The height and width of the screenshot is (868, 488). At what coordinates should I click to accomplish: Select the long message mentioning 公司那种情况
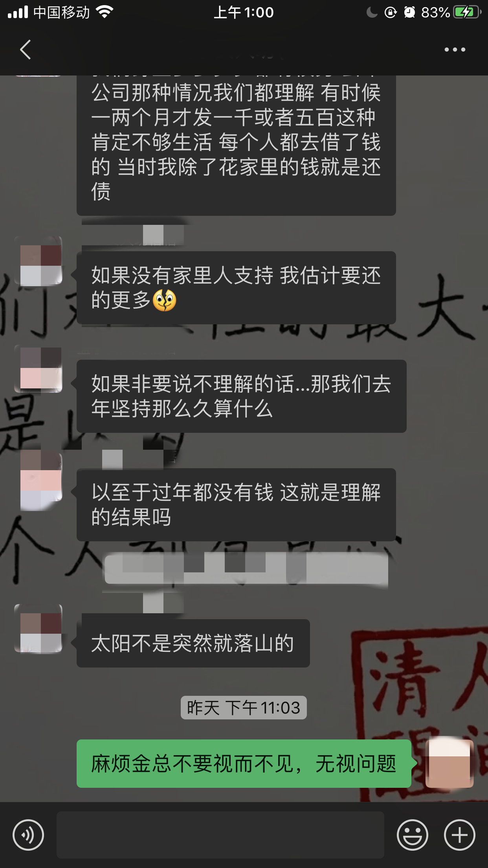click(x=236, y=145)
